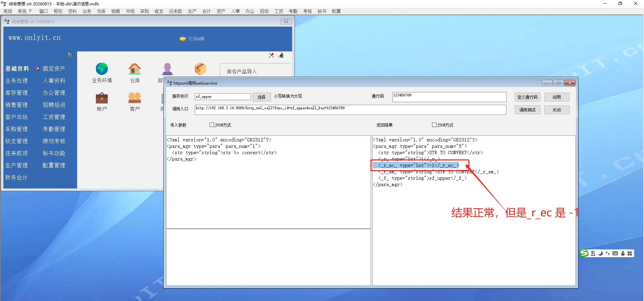Select 人事资料 in the sidebar
Image resolution: width=644 pixels, height=301 pixels.
tap(54, 81)
